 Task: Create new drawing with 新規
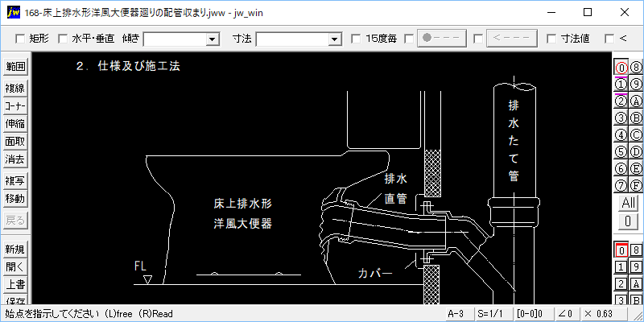click(14, 250)
